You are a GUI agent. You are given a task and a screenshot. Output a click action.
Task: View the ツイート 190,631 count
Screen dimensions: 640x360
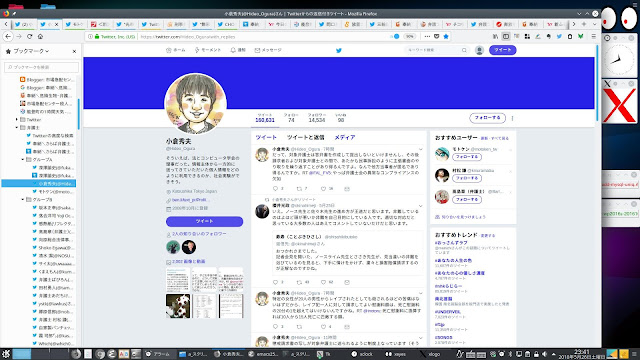click(265, 118)
